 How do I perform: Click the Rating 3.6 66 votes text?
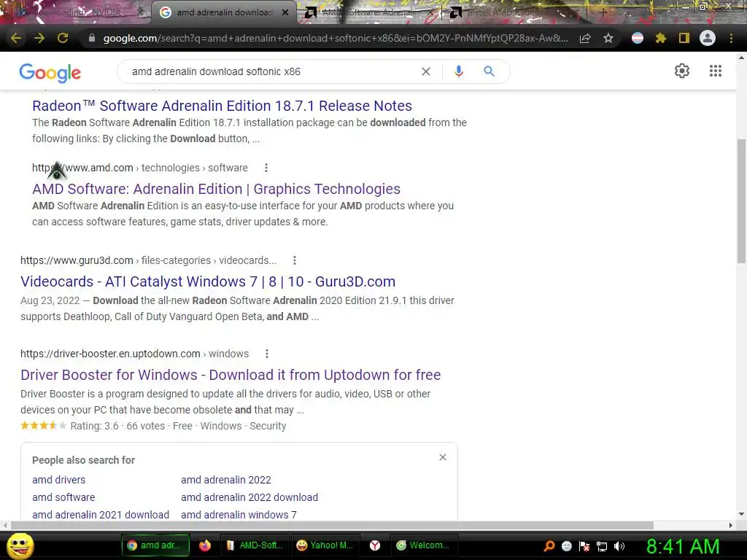pos(117,426)
